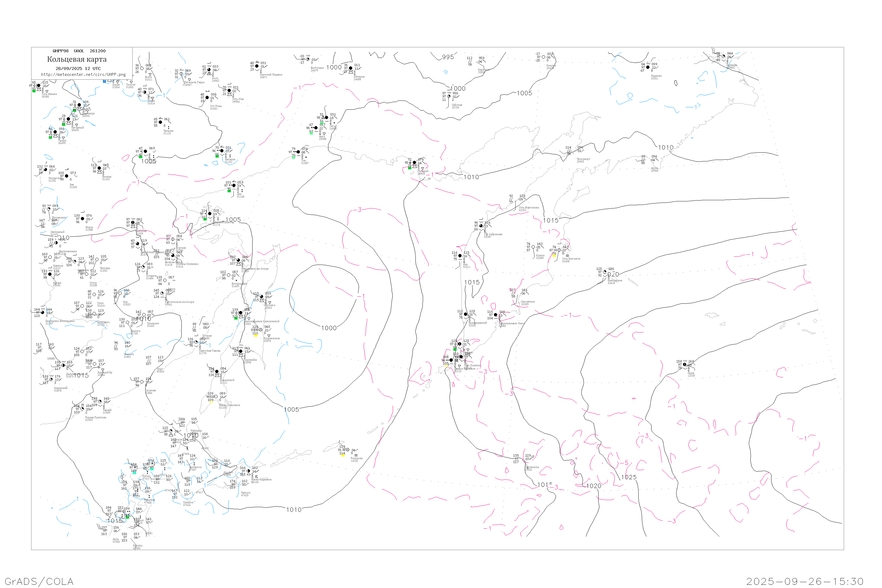Click the Марково 25551 station marker
882x588 pixels.
pyautogui.click(x=648, y=67)
